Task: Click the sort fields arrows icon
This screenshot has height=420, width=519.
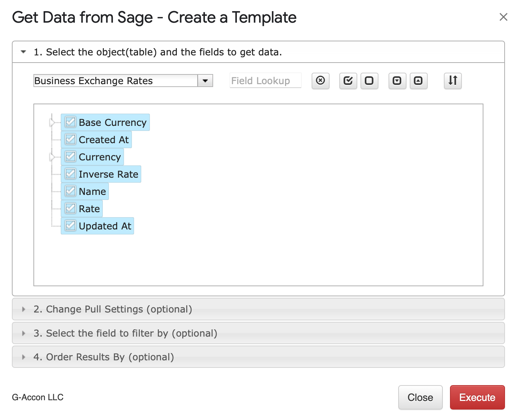Action: (453, 81)
